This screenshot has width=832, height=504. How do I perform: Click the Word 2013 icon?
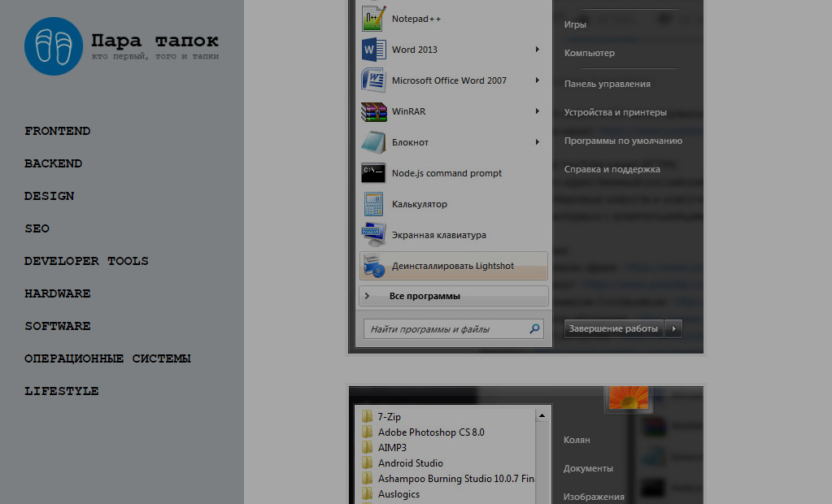coord(373,50)
